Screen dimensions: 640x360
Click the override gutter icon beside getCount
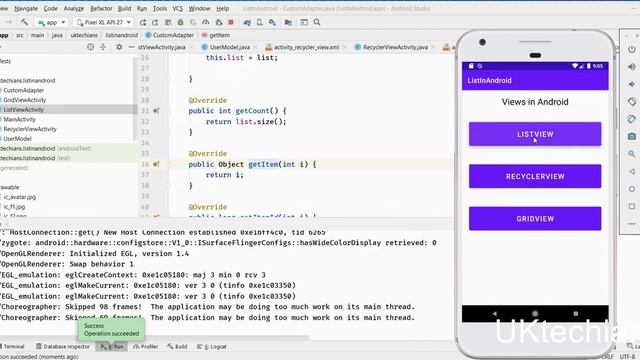pos(156,111)
